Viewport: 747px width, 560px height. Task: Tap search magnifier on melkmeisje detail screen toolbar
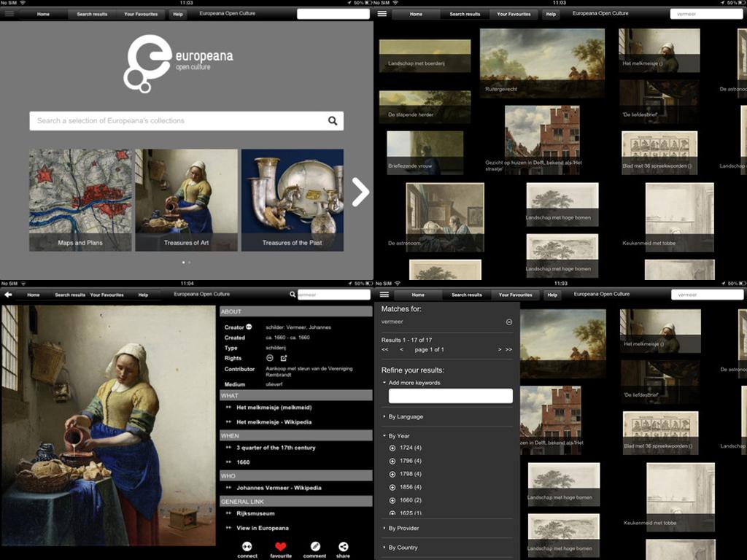[293, 295]
